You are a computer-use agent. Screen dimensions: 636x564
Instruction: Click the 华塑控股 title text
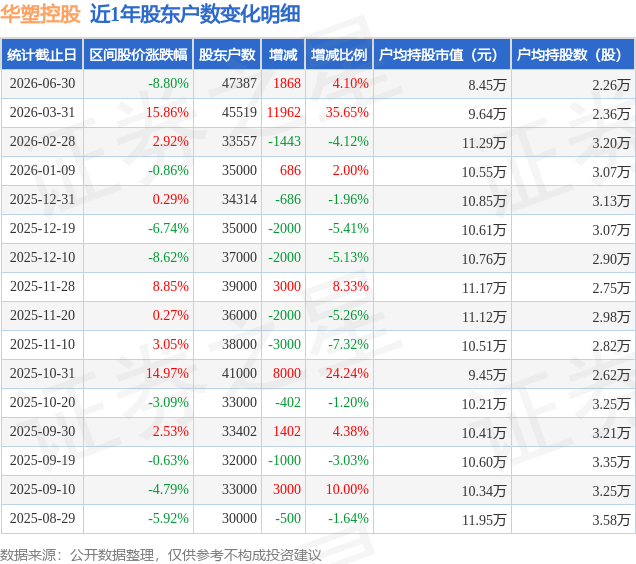point(40,14)
